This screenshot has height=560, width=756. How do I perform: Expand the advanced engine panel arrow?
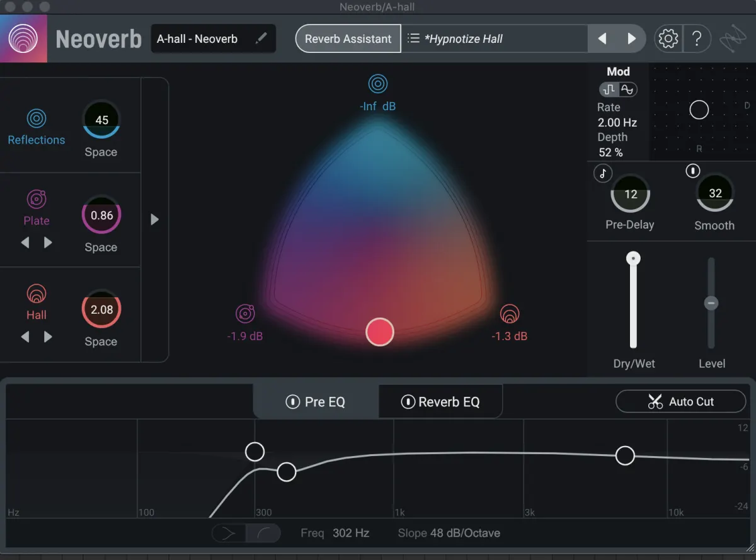[155, 219]
